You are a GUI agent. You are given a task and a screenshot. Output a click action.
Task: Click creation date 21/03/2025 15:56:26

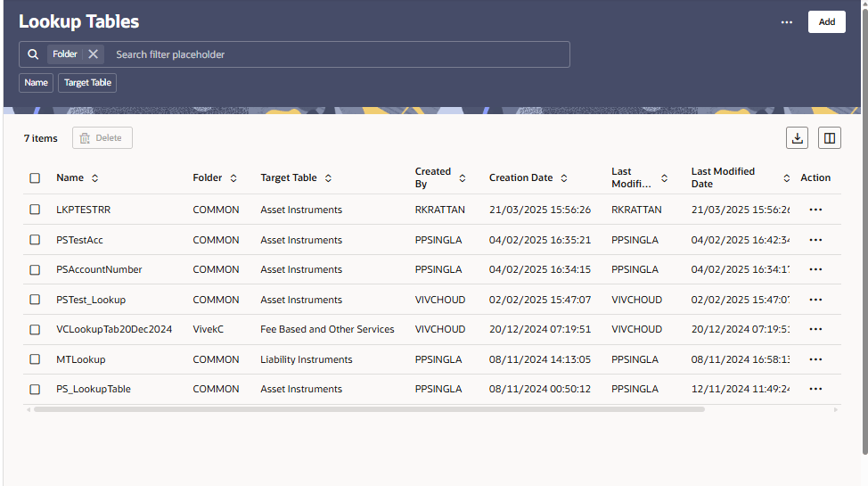click(540, 210)
